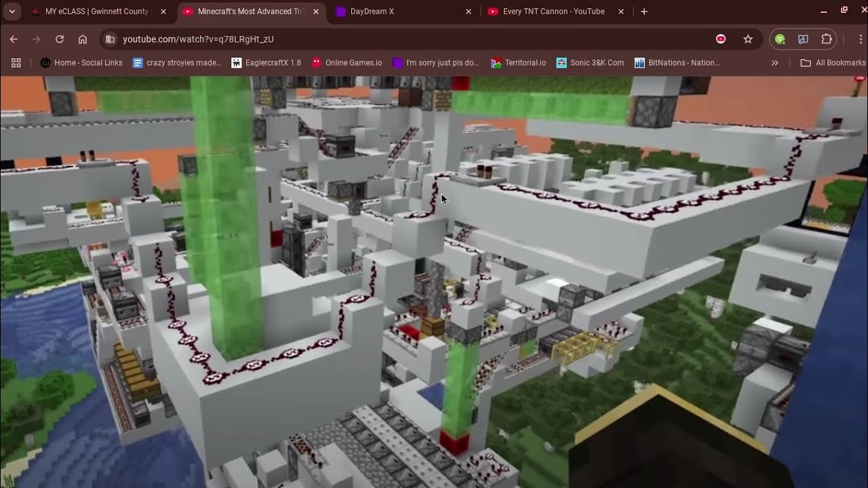The image size is (868, 488).
Task: Close the MY eCLASS tab
Action: pos(165,12)
